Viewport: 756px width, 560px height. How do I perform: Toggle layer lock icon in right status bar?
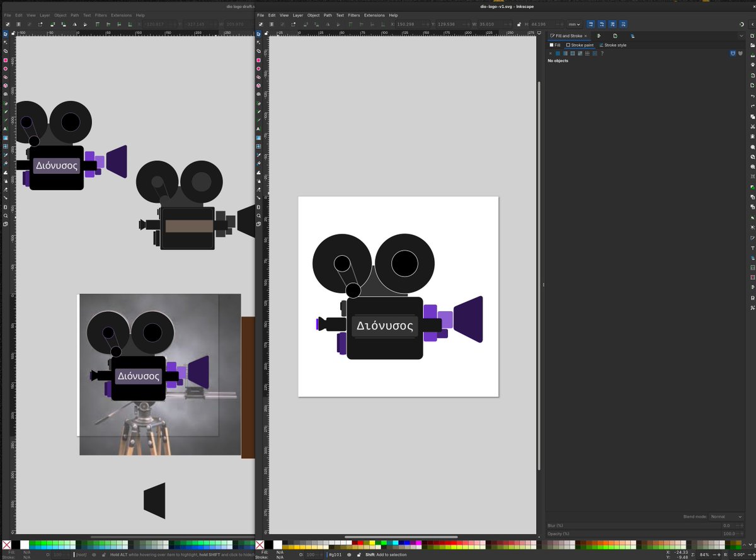click(x=360, y=554)
